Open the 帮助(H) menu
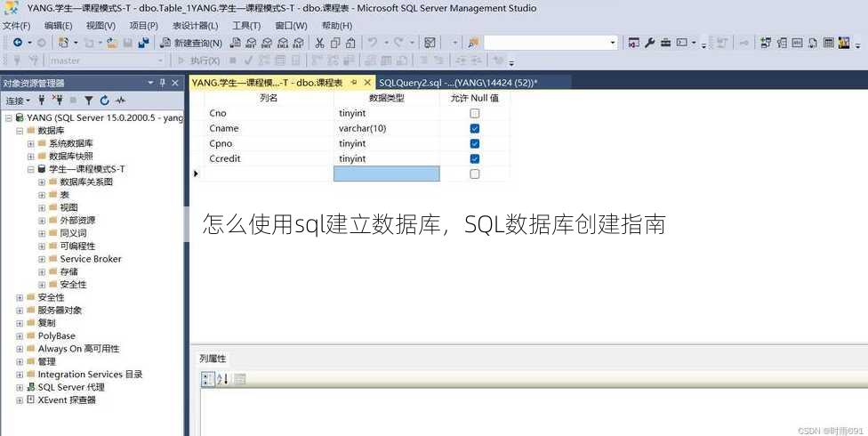Image resolution: width=868 pixels, height=436 pixels. pyautogui.click(x=336, y=26)
